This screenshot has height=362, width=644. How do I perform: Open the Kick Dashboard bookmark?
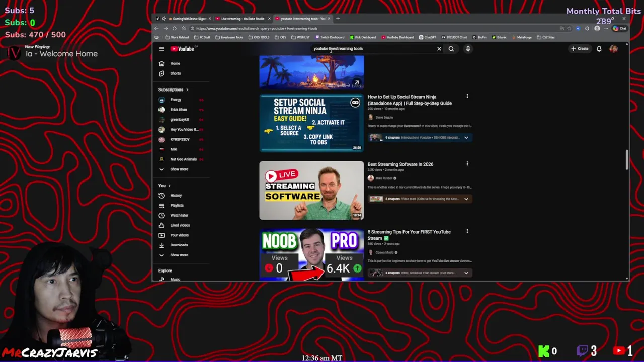[x=363, y=37]
